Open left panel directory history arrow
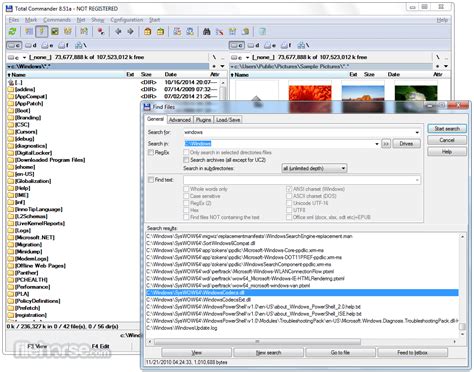Image resolution: width=474 pixels, height=372 pixels. click(x=222, y=66)
